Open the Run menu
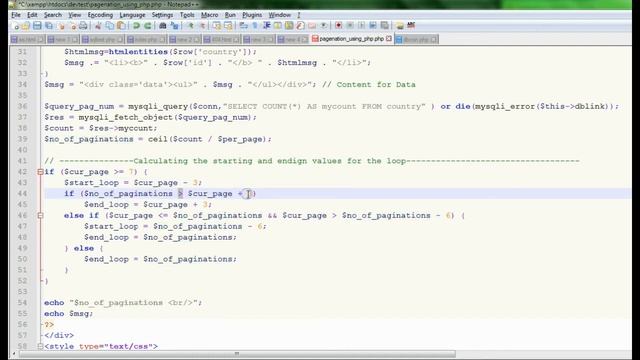This screenshot has width=640, height=360. (230, 15)
